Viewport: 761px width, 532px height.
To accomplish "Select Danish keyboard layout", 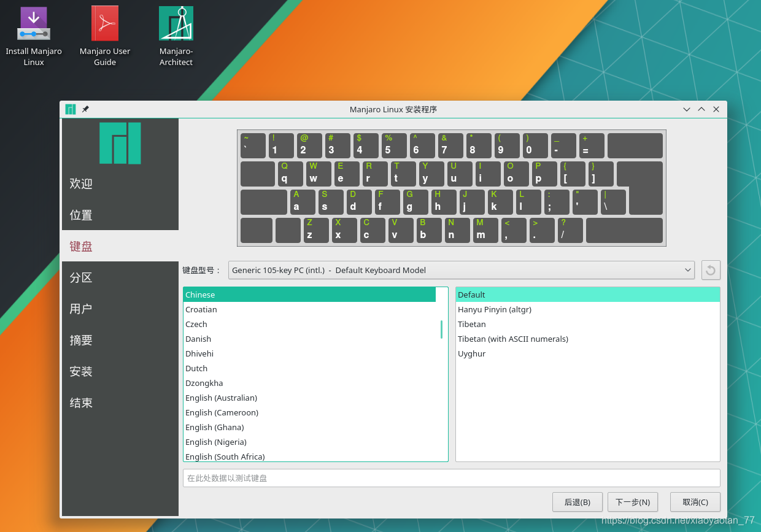I will (309, 339).
